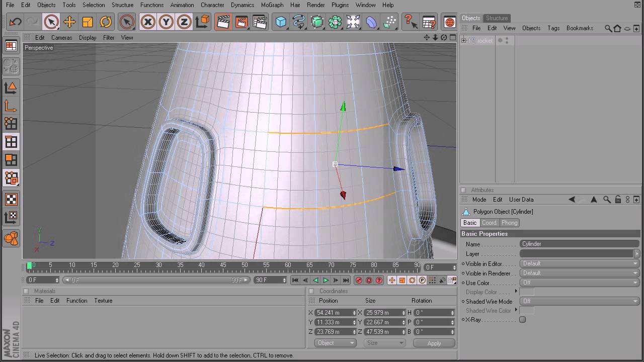
Task: Open the viewport Cameras menu
Action: tap(61, 38)
